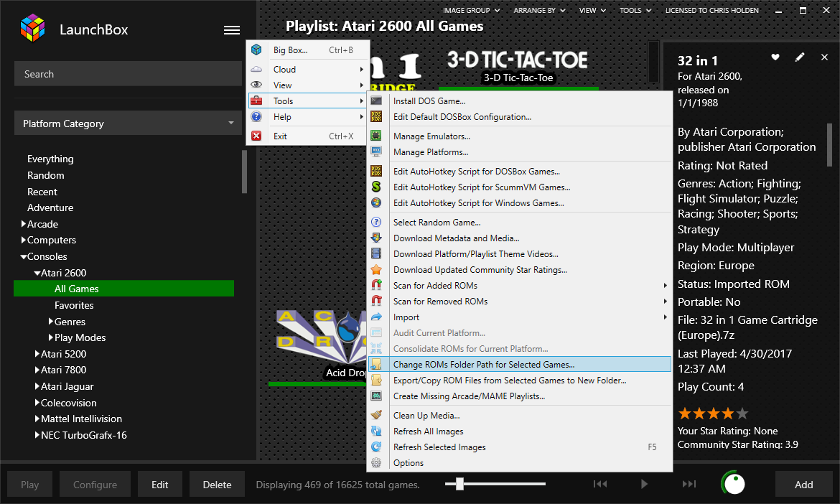840x504 pixels.
Task: Adjust the image size slider handle
Action: coord(459,484)
